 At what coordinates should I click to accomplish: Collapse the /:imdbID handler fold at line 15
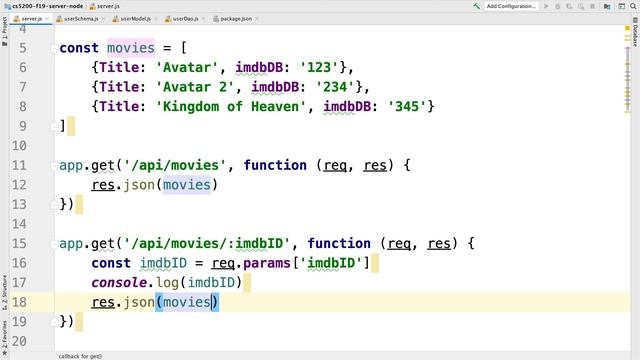(54, 244)
